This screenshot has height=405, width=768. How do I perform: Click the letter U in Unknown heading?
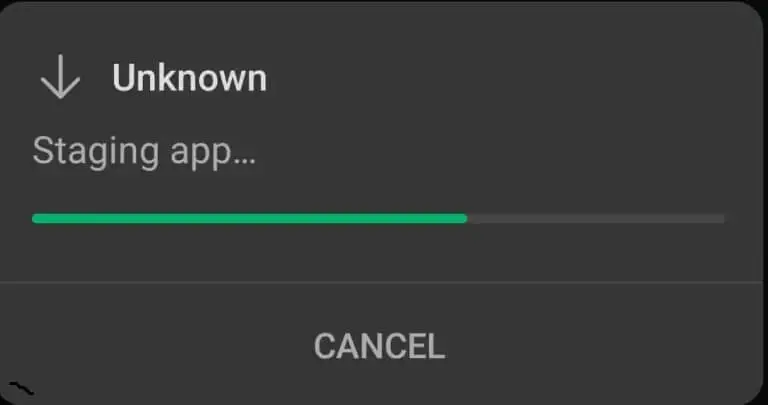[x=122, y=78]
